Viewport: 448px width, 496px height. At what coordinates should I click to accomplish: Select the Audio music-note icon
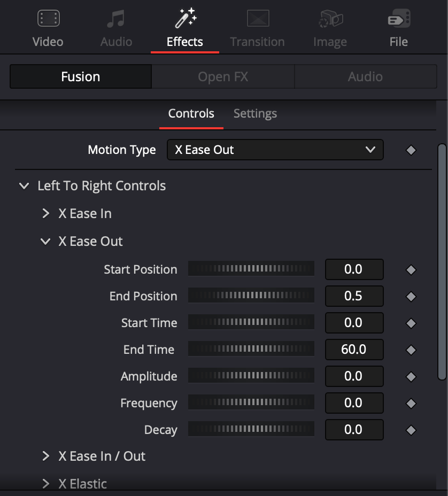(x=116, y=19)
